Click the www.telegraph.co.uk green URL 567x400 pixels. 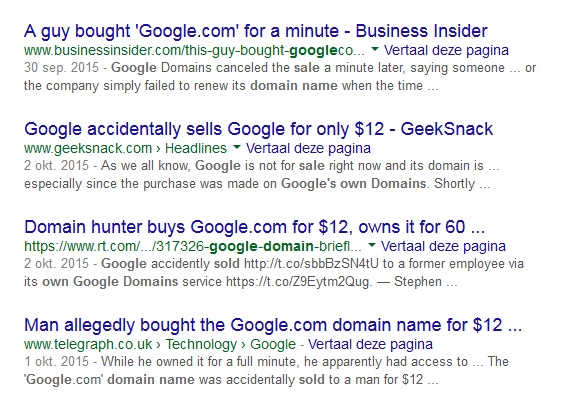tap(88, 344)
